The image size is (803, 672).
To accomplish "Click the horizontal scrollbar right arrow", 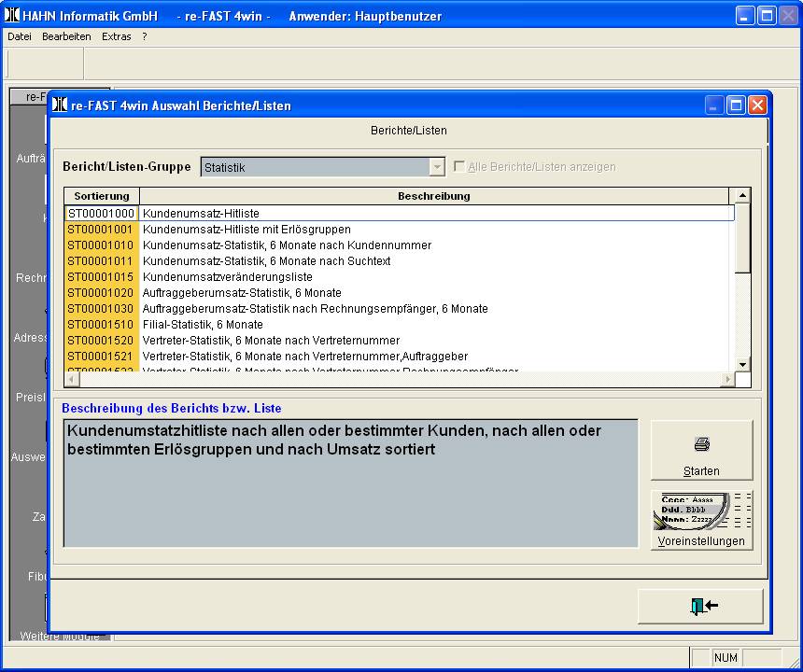I will pyautogui.click(x=726, y=379).
